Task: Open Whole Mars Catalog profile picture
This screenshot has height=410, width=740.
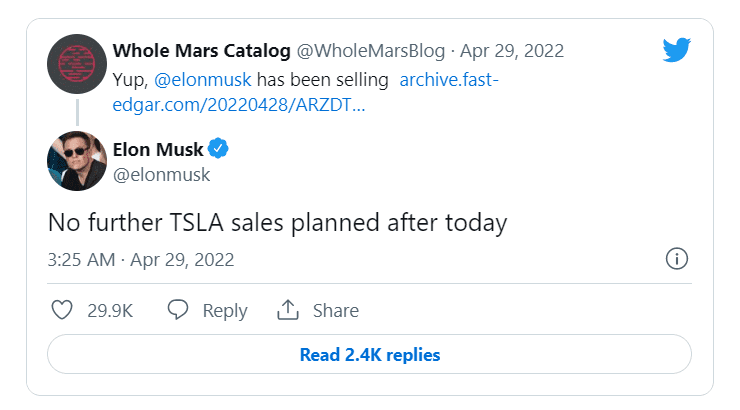Action: 77,65
